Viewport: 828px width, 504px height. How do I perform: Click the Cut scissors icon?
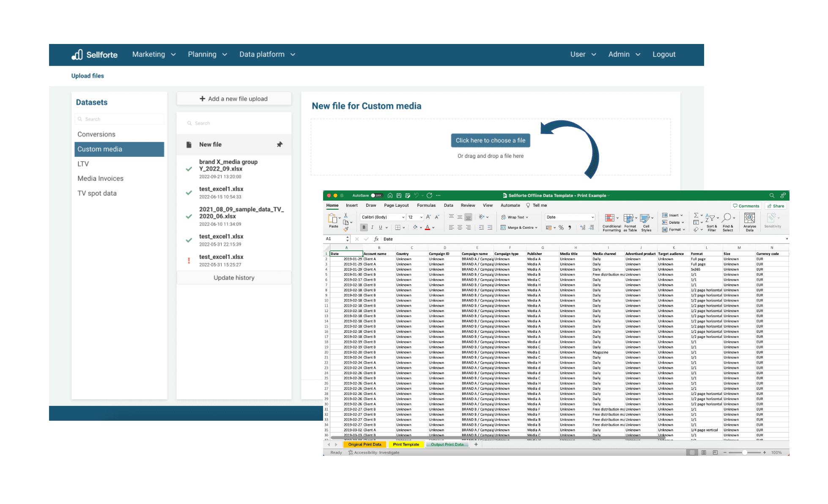[x=345, y=216]
